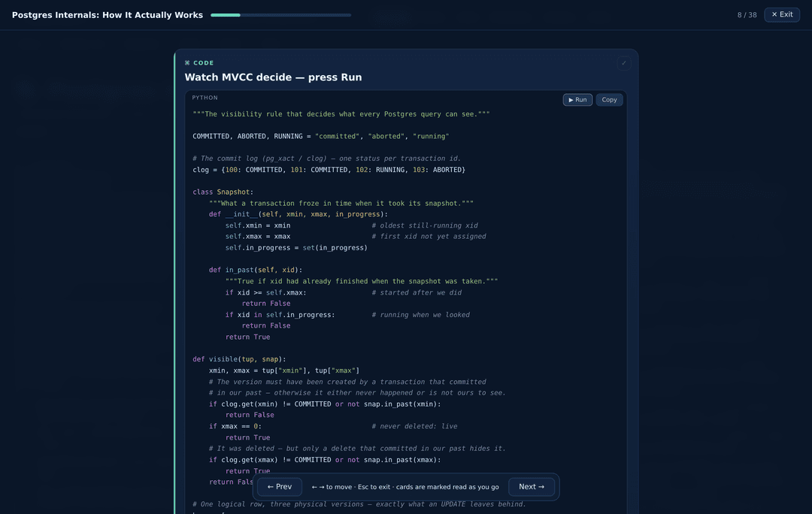Click the Postgres Internals course title

pyautogui.click(x=108, y=15)
